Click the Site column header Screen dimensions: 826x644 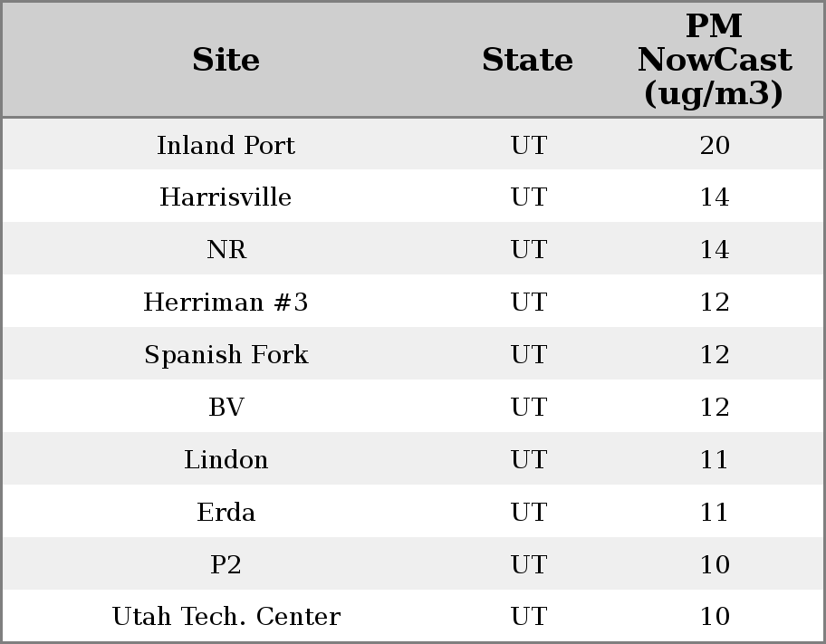coord(226,60)
